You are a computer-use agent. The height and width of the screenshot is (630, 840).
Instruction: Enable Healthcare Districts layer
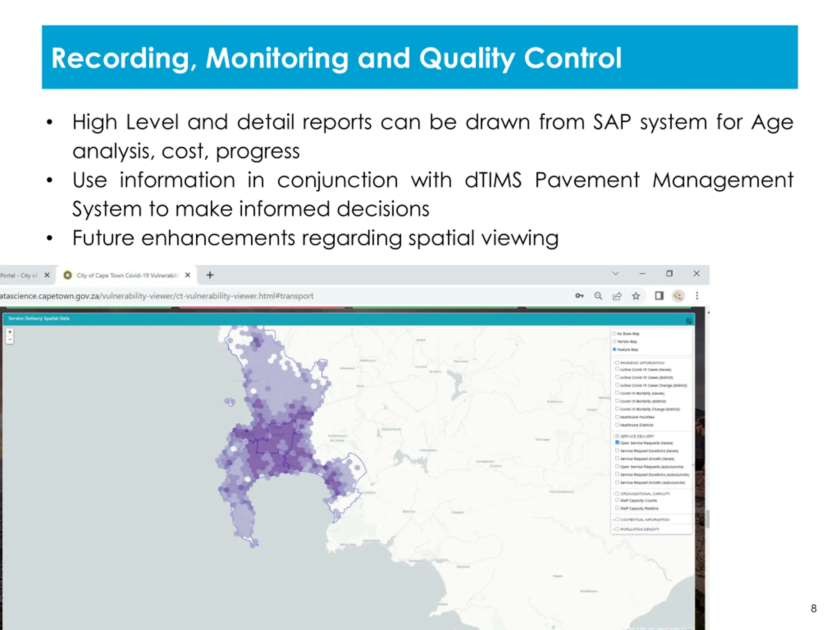coord(617,425)
